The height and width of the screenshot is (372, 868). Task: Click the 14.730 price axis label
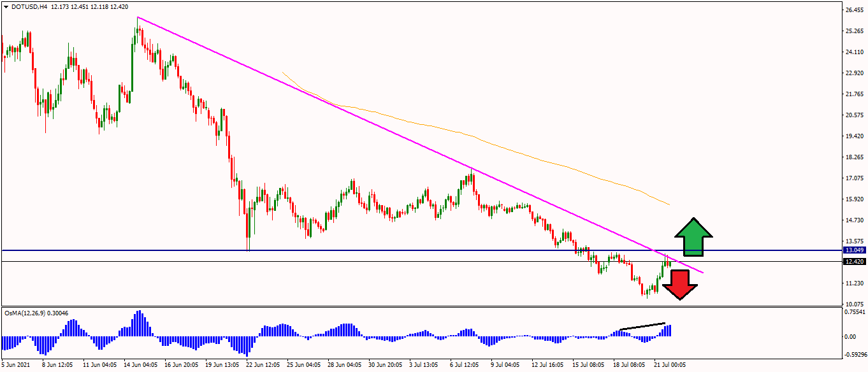tap(855, 220)
